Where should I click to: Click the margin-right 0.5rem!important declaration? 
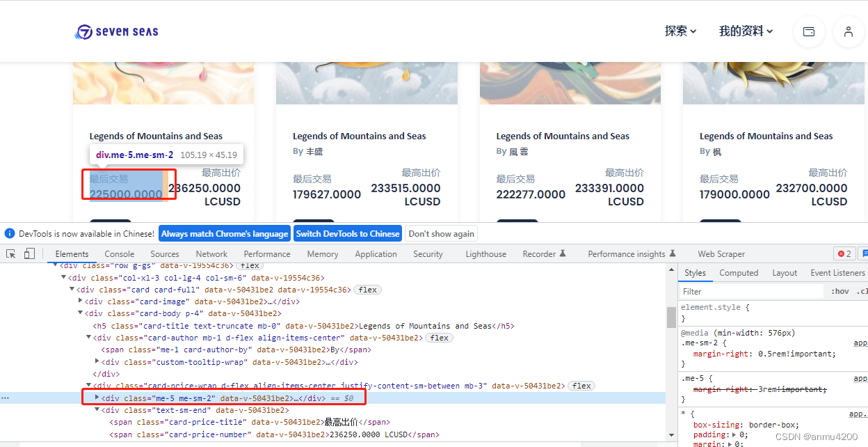point(764,354)
